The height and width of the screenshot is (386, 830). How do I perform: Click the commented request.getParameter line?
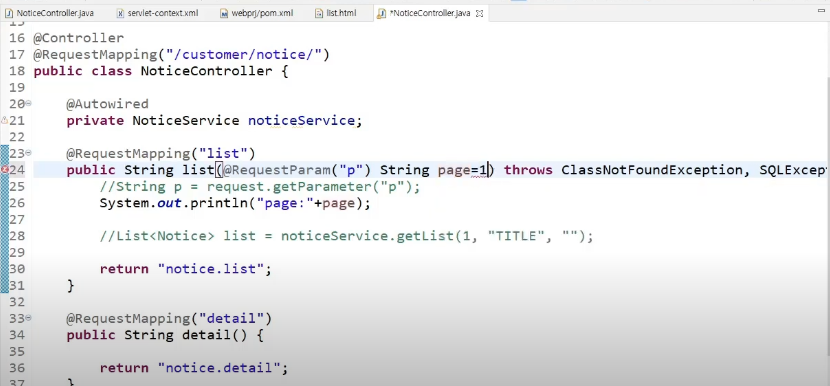pos(259,187)
